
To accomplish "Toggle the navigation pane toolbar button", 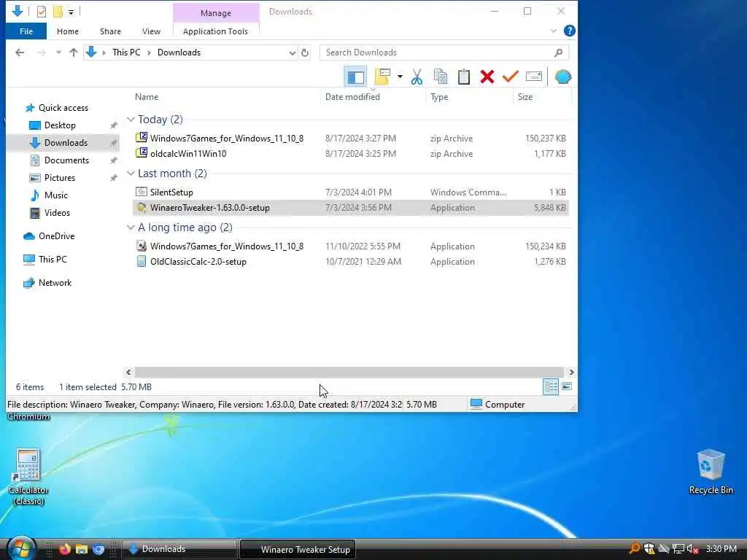I will 355,77.
